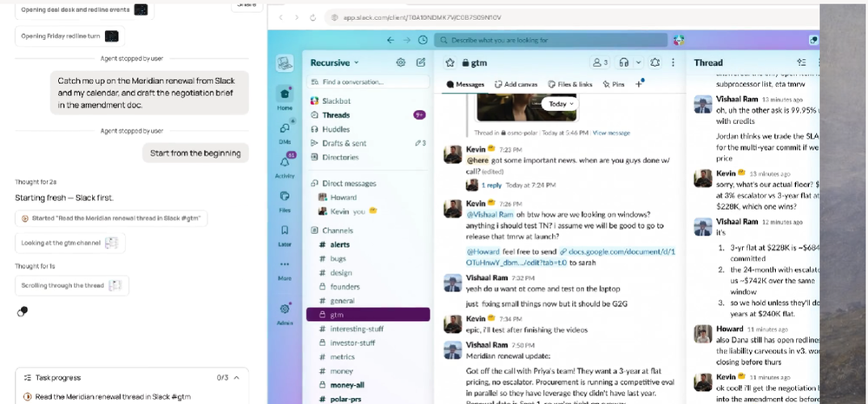The width and height of the screenshot is (868, 404).
Task: Click View message link
Action: [x=611, y=133]
